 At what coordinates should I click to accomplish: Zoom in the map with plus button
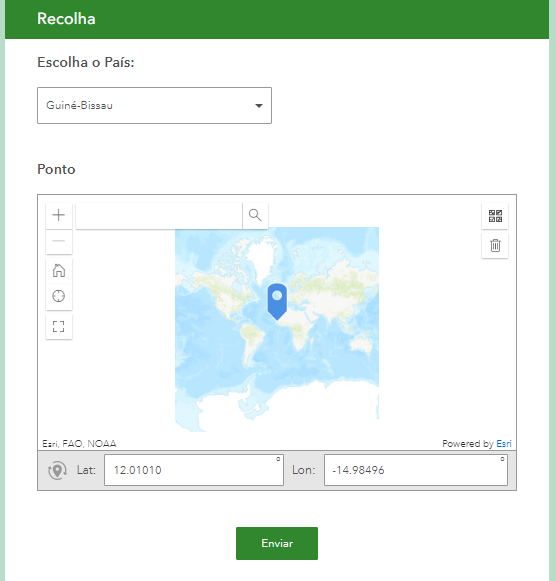(59, 215)
